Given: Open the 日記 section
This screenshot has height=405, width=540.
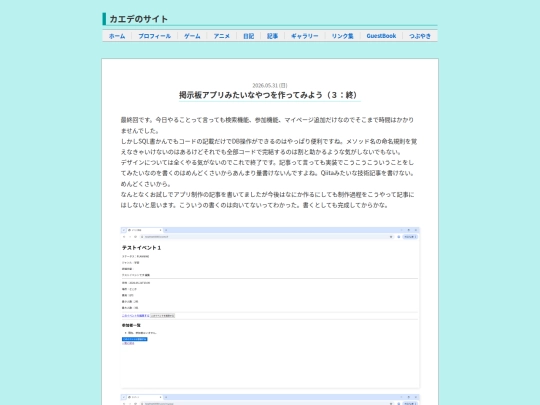Looking at the screenshot, I should tap(248, 36).
